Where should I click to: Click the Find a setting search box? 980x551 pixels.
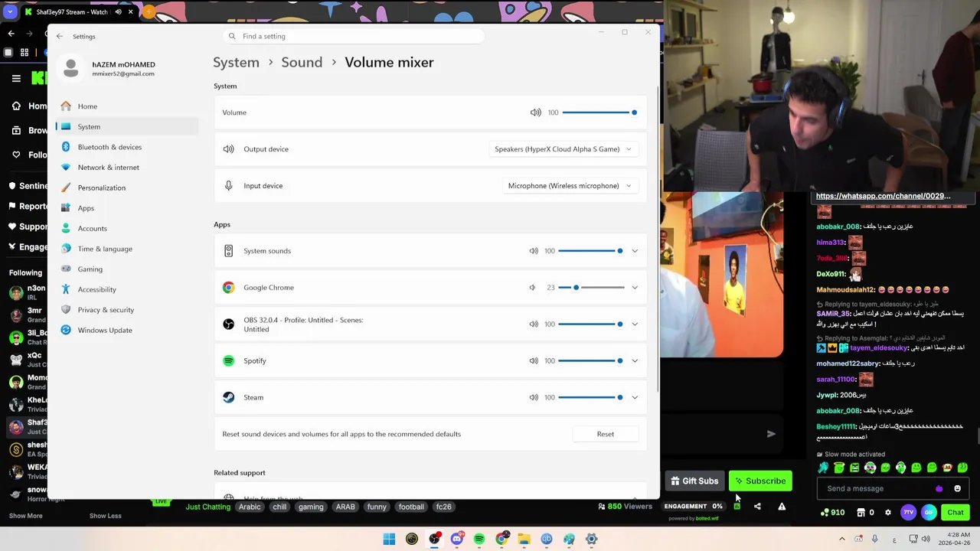pyautogui.click(x=354, y=36)
